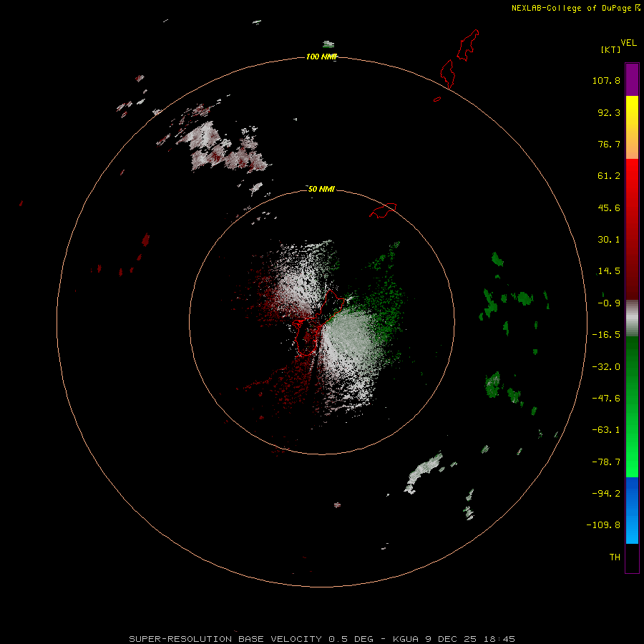Click the 50 NMI range ring label
This screenshot has height=644, width=644.
click(x=321, y=189)
